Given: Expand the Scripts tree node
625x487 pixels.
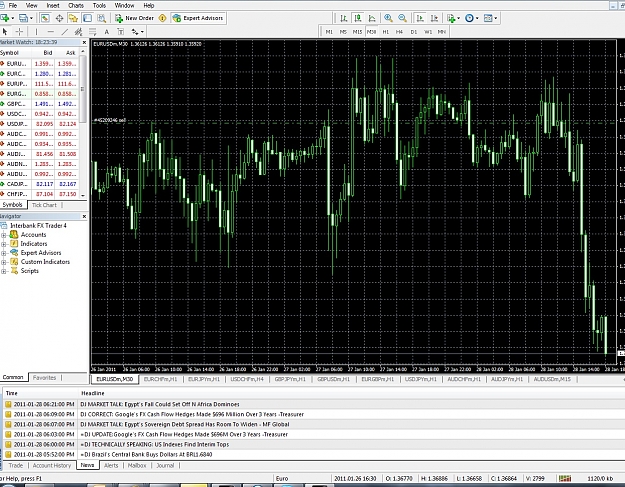Looking at the screenshot, I should [x=4, y=271].
